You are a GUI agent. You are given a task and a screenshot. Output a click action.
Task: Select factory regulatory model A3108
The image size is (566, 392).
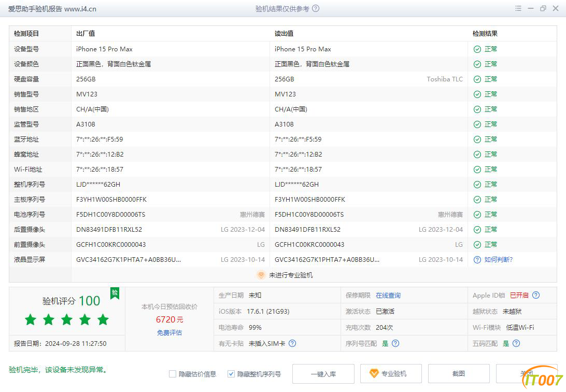click(x=86, y=124)
